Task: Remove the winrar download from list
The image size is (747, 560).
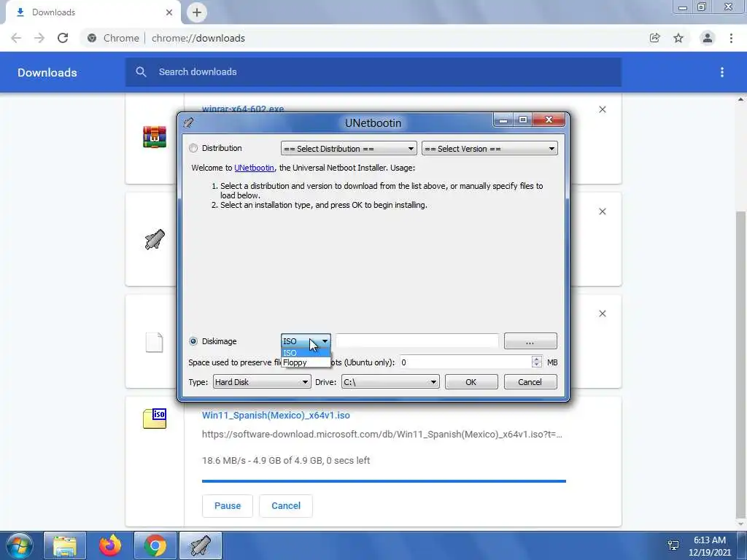Action: pos(602,109)
